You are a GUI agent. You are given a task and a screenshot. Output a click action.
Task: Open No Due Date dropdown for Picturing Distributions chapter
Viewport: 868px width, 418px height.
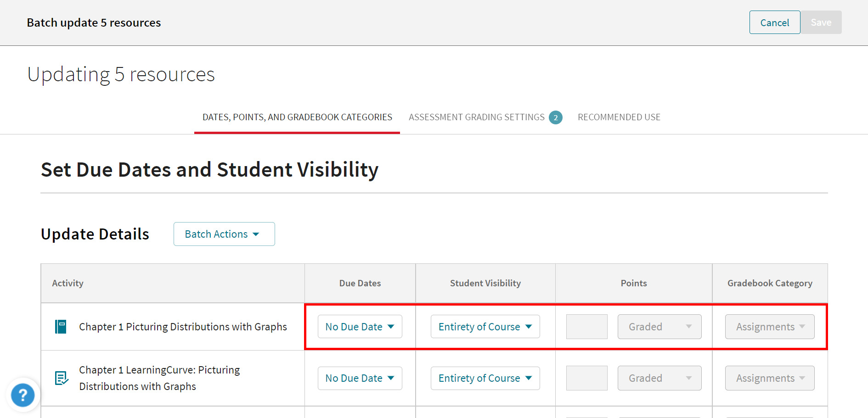(360, 326)
